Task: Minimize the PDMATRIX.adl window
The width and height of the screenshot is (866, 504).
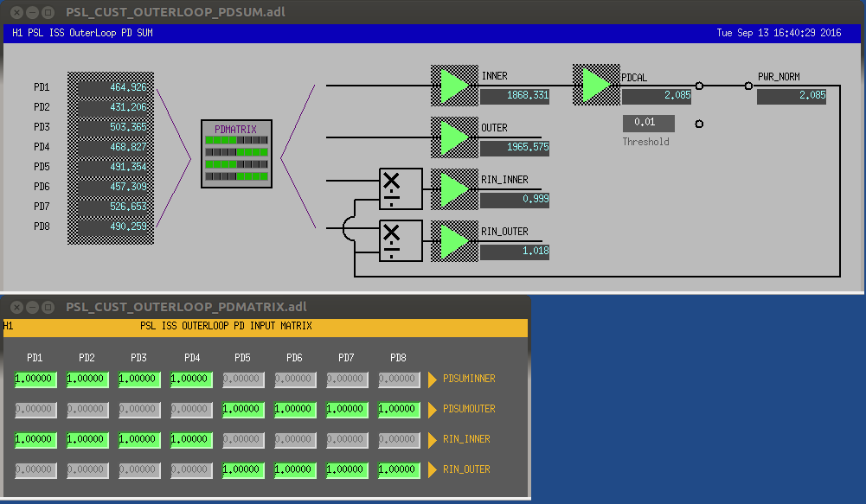Action: (32, 307)
